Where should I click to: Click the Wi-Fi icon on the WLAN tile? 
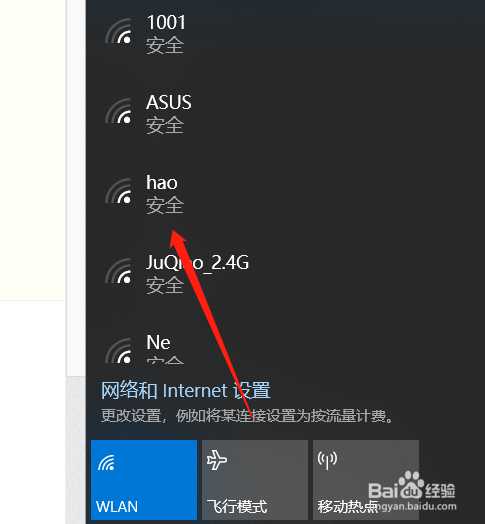(106, 463)
